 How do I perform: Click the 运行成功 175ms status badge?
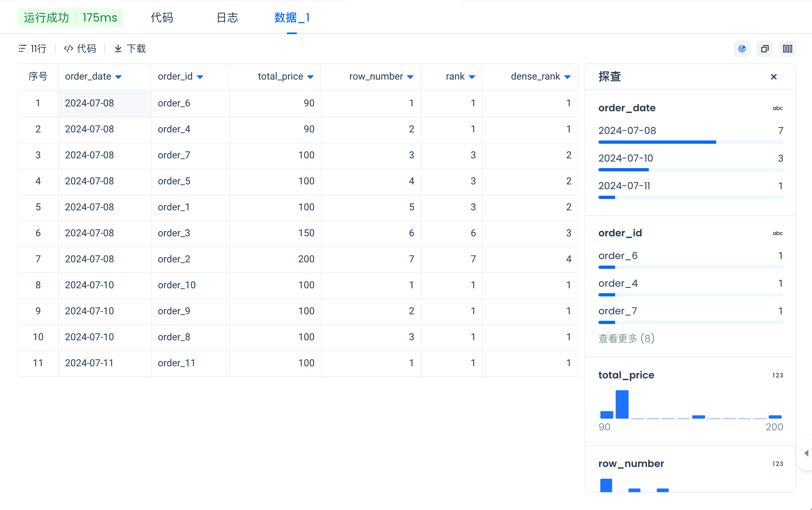click(70, 17)
